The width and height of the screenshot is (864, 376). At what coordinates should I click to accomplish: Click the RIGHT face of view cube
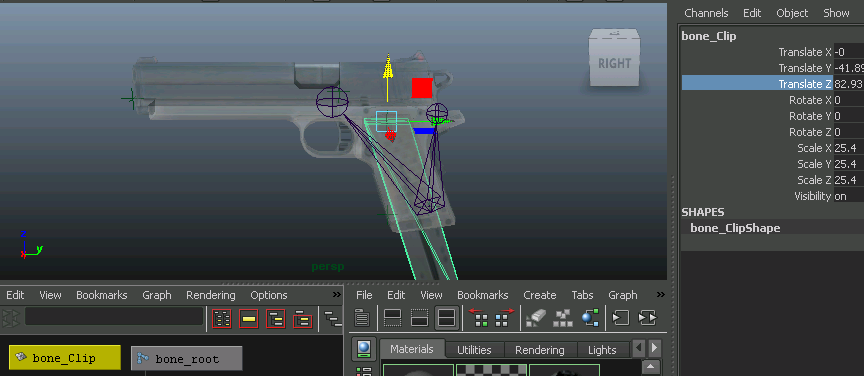(614, 63)
